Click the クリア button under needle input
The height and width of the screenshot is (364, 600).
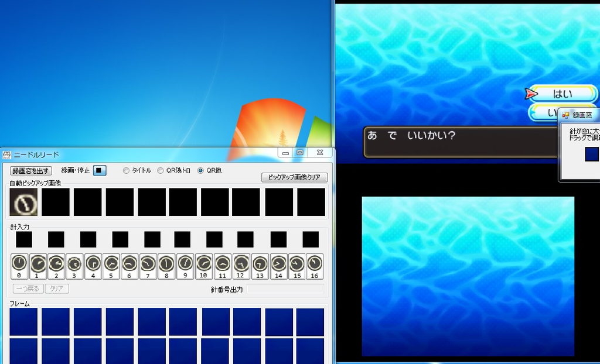(x=57, y=289)
